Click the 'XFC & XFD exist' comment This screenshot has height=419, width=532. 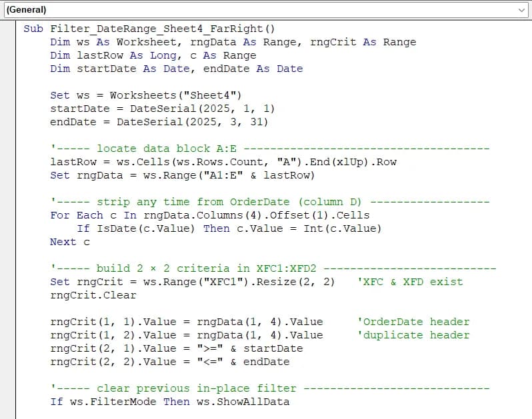(410, 282)
